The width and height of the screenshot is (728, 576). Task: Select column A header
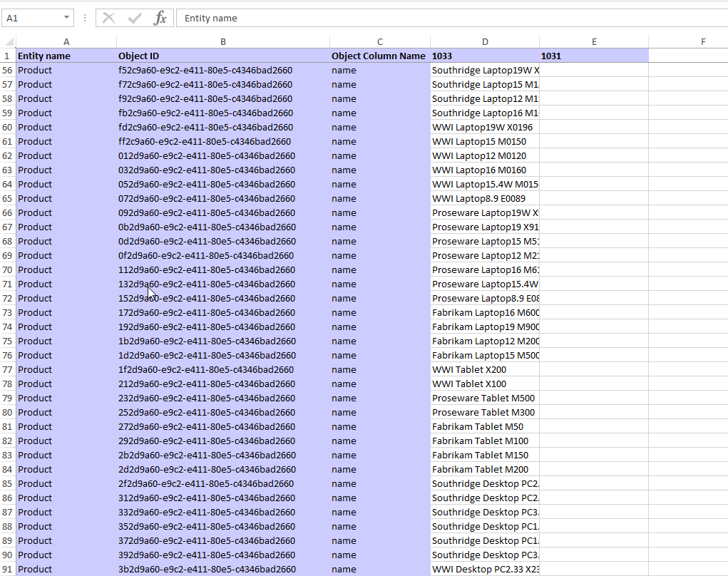click(66, 42)
